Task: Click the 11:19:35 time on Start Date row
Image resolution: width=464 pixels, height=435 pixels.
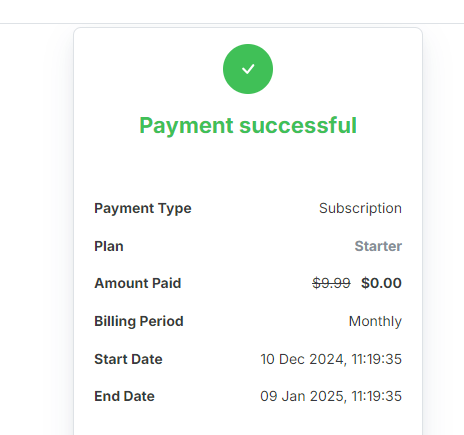Action: coord(377,359)
